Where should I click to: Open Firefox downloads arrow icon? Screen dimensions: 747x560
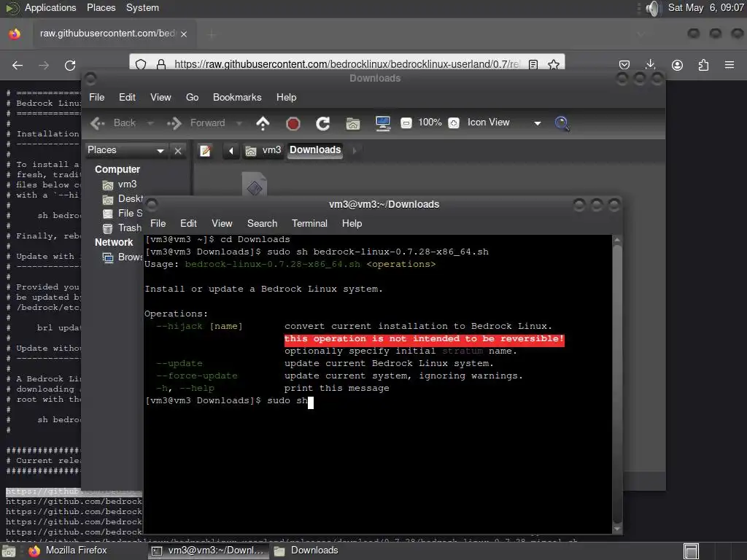pos(650,65)
